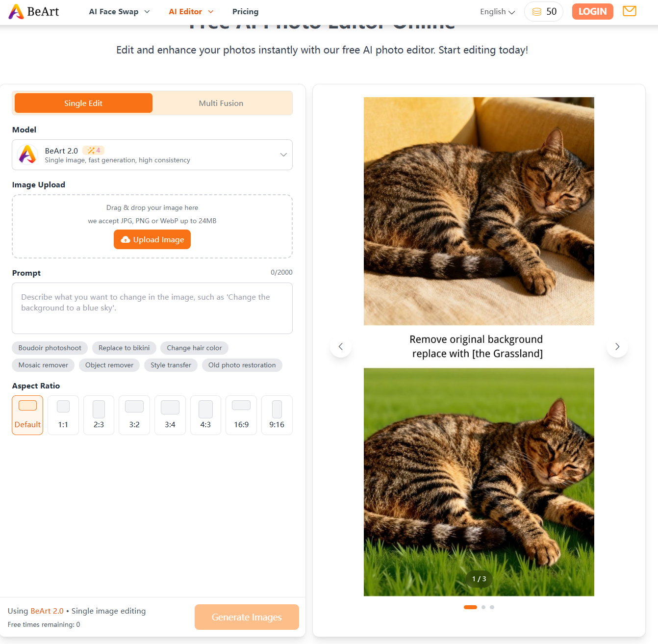This screenshot has height=644, width=658.
Task: Choose the Default aspect ratio option
Action: 27,415
